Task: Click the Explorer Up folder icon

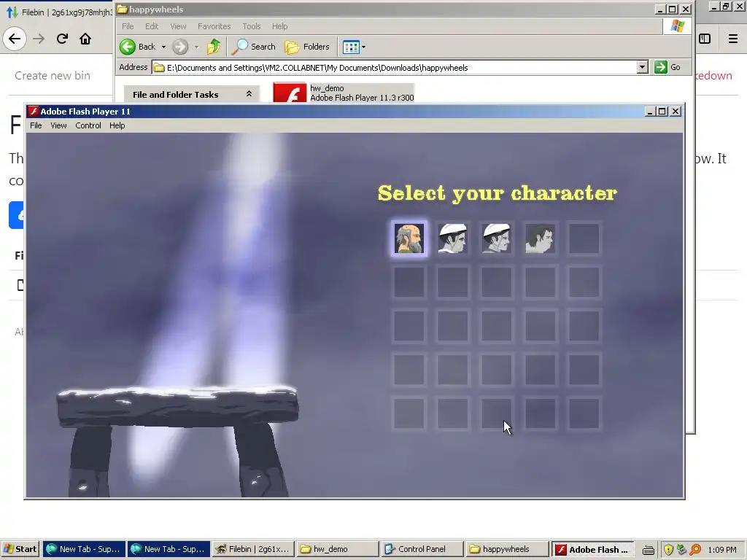Action: click(214, 47)
